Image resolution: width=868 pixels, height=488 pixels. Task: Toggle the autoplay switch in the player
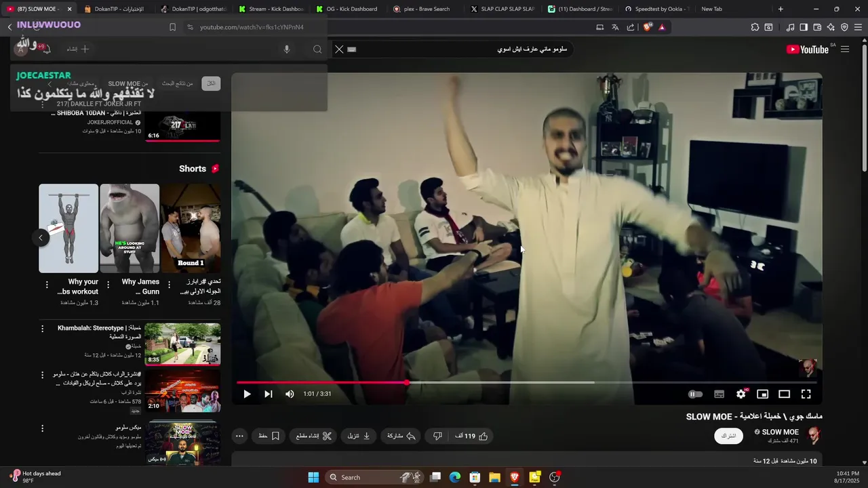pyautogui.click(x=695, y=394)
